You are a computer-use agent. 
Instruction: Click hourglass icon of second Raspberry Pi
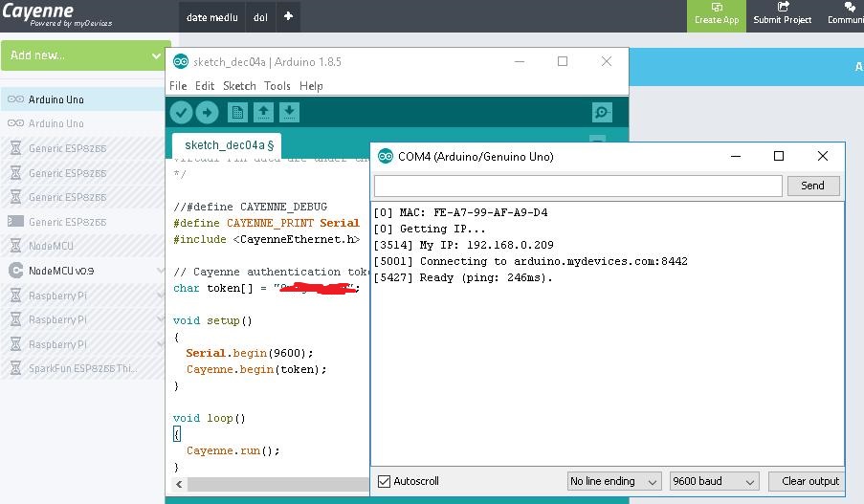click(16, 319)
